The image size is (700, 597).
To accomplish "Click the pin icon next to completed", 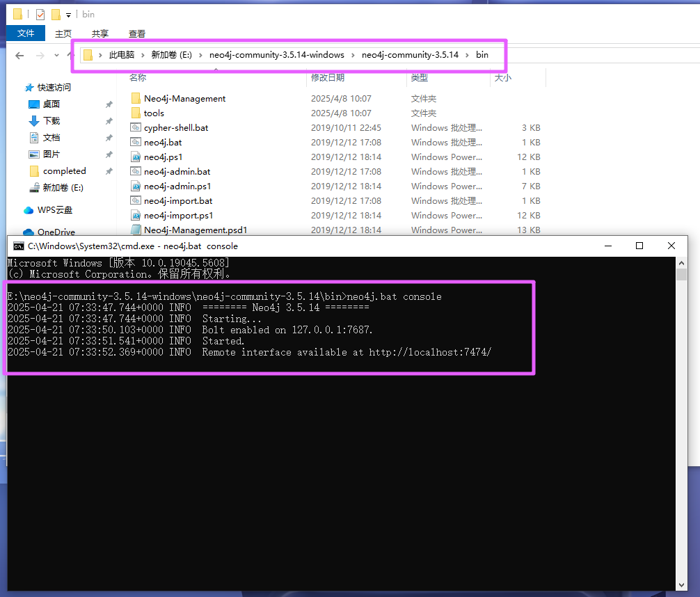I will click(109, 171).
